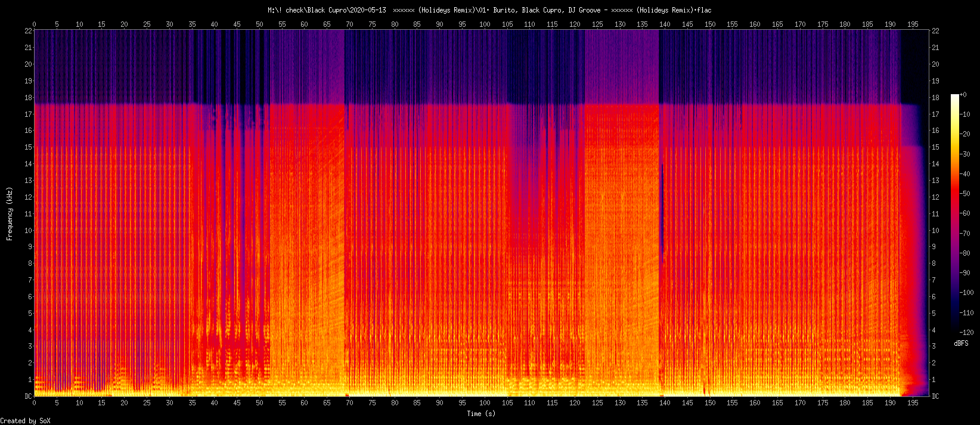Click "100" on the bottom time axis
The height and width of the screenshot is (425, 980).
[485, 403]
